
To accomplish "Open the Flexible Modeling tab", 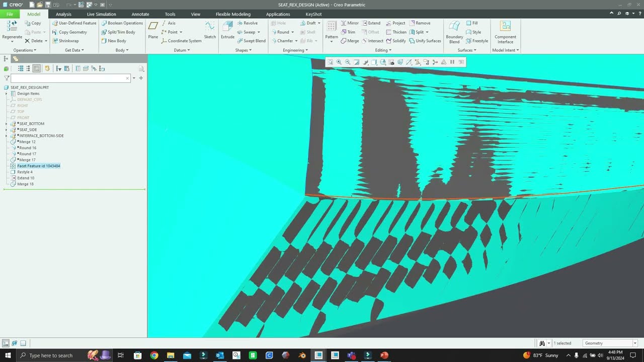I will click(x=233, y=14).
